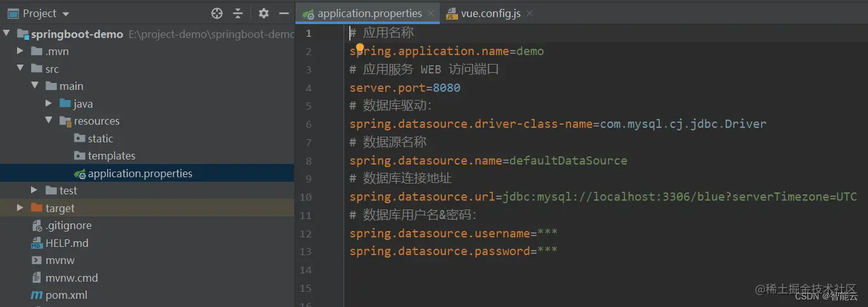
Task: Click the server.port=8080 line
Action: click(x=405, y=87)
